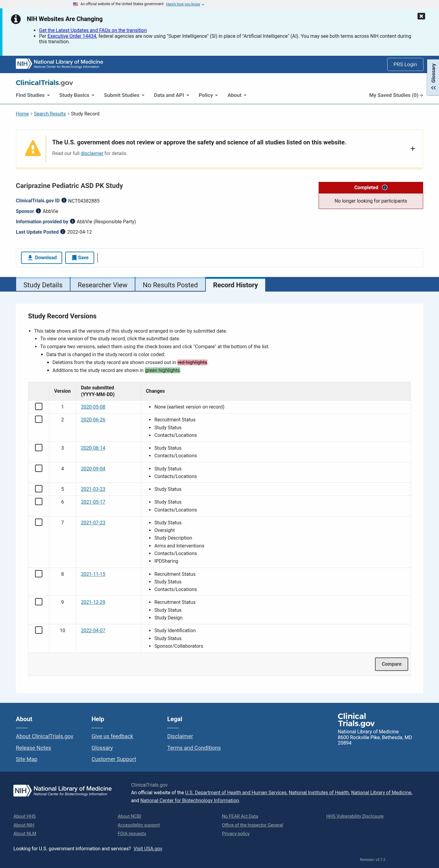This screenshot has height=868, width=439.
Task: Click the Download button
Action: point(41,258)
